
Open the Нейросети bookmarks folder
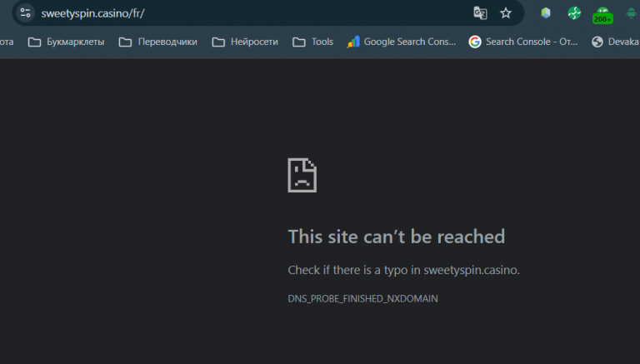click(245, 42)
